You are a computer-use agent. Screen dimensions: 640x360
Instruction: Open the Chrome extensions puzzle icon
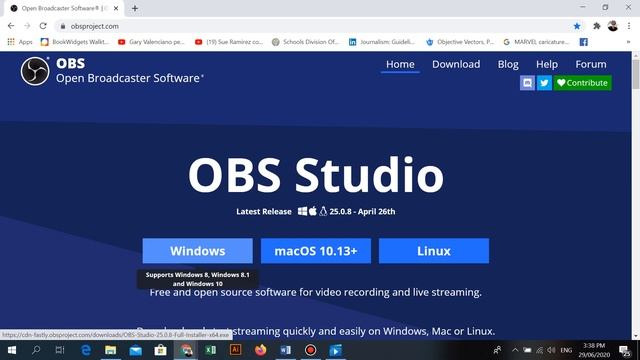[x=596, y=26]
